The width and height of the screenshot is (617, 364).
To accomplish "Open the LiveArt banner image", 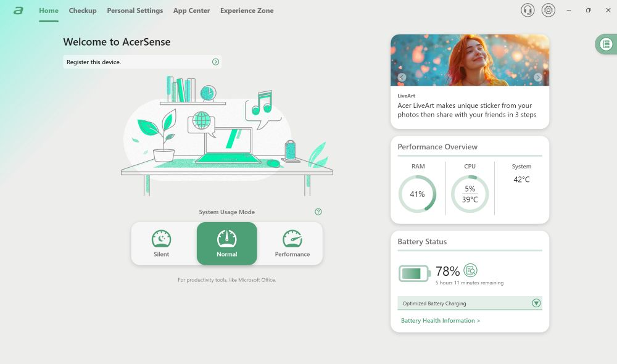I will tap(470, 60).
